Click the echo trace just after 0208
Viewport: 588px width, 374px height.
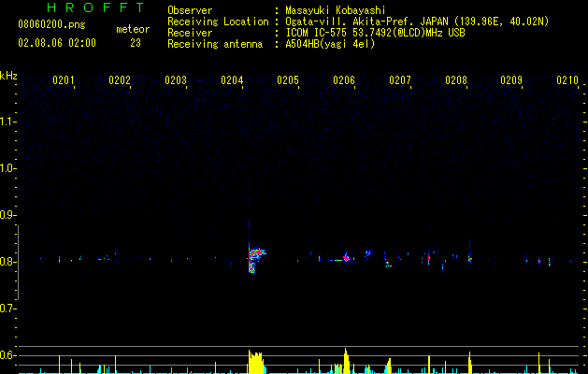pos(470,257)
